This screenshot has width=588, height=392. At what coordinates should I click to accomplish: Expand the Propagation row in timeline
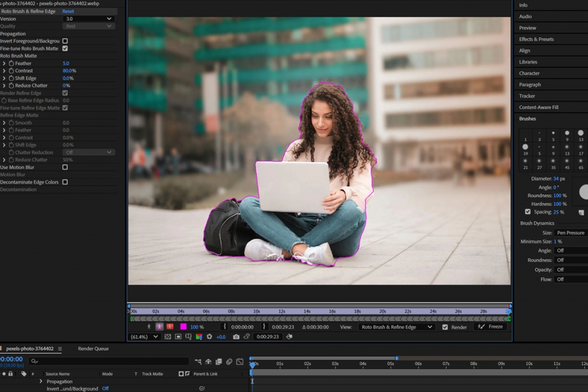pyautogui.click(x=41, y=381)
